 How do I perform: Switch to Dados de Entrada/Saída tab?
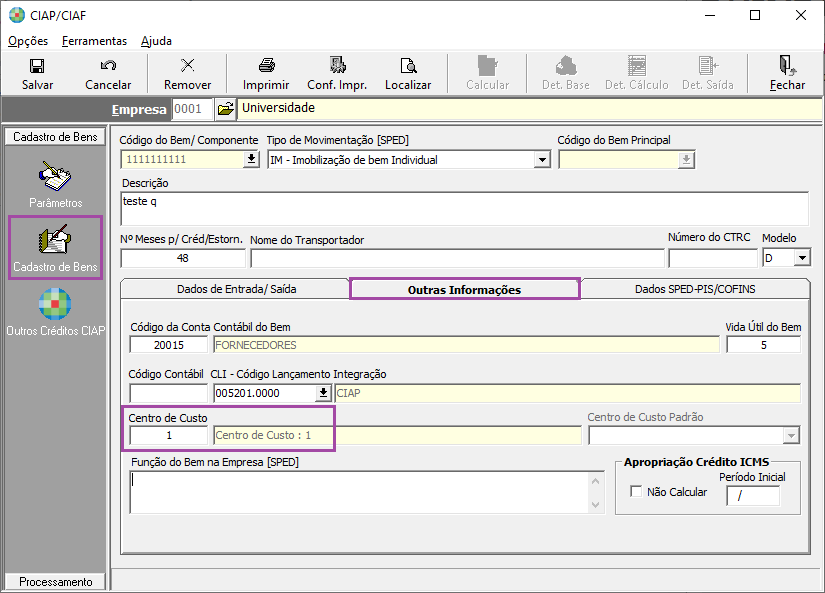pos(236,289)
